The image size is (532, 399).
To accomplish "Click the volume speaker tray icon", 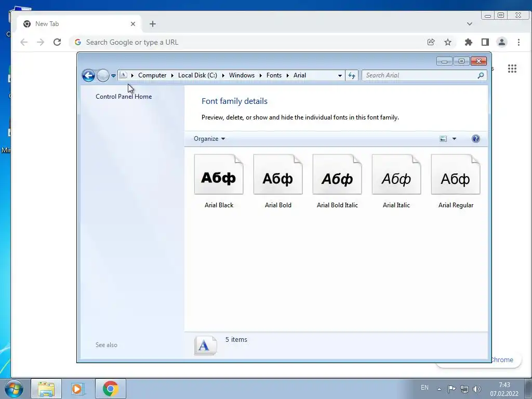I will pos(477,389).
